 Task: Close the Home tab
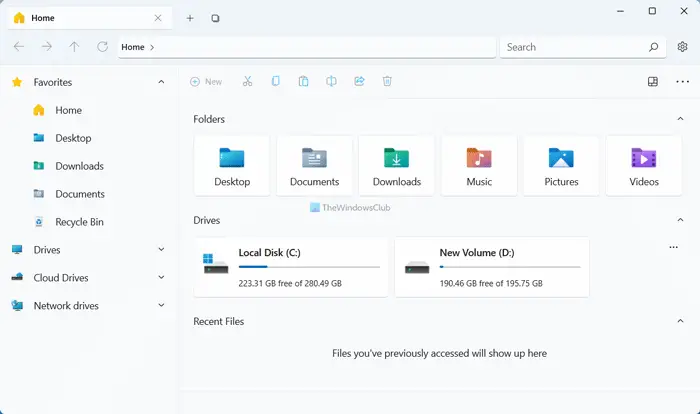point(158,18)
